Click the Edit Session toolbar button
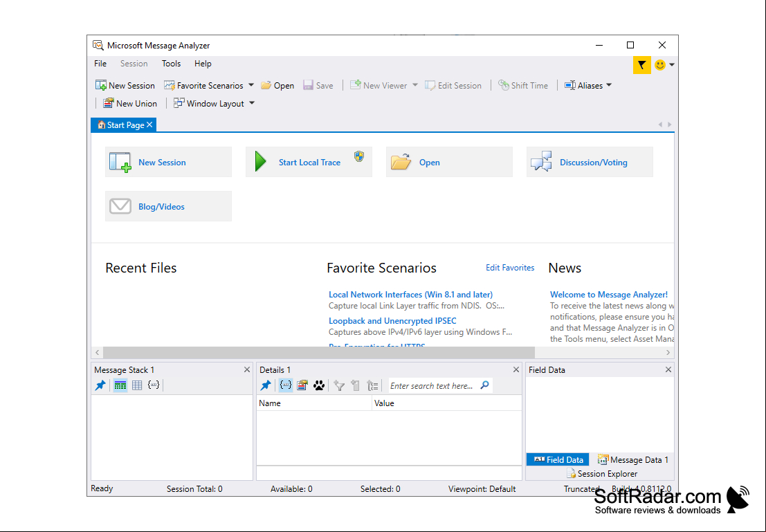The width and height of the screenshot is (766, 532). [453, 86]
